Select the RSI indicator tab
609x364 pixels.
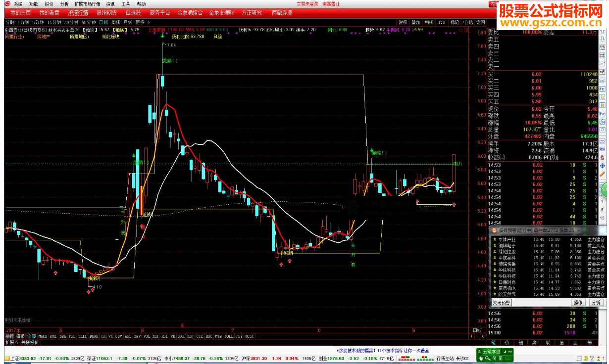pos(164,336)
